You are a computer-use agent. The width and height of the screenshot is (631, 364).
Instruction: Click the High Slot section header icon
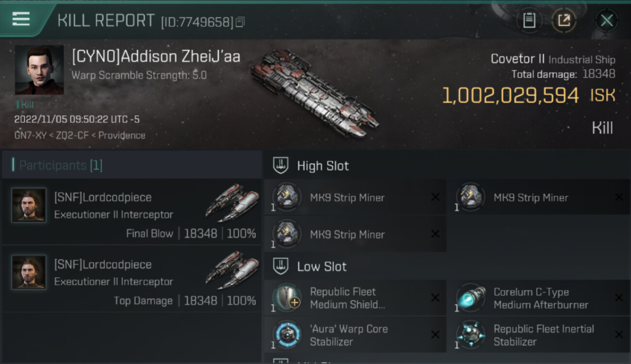point(282,165)
